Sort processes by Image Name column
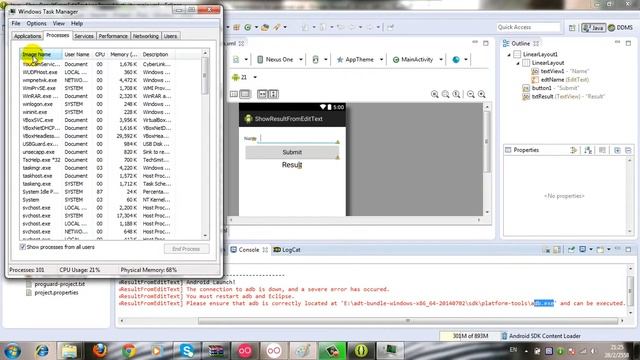The image size is (640, 360). coord(41,54)
